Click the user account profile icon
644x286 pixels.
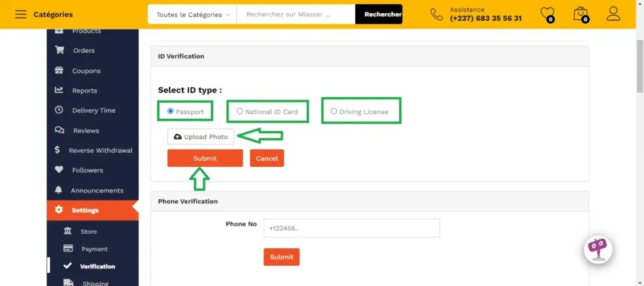point(613,14)
